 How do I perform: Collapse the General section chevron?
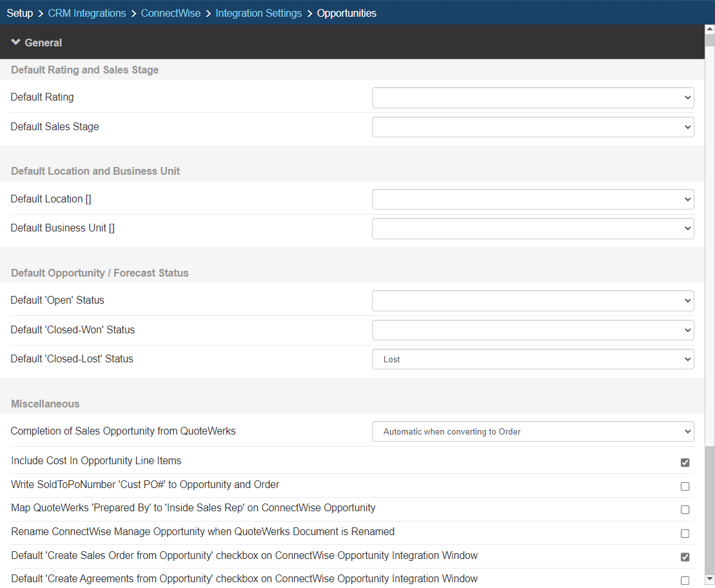(16, 43)
